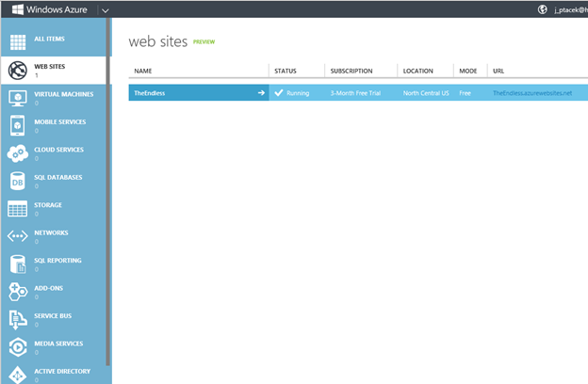The width and height of the screenshot is (588, 384).
Task: Open the Media Services play icon
Action: point(18,347)
